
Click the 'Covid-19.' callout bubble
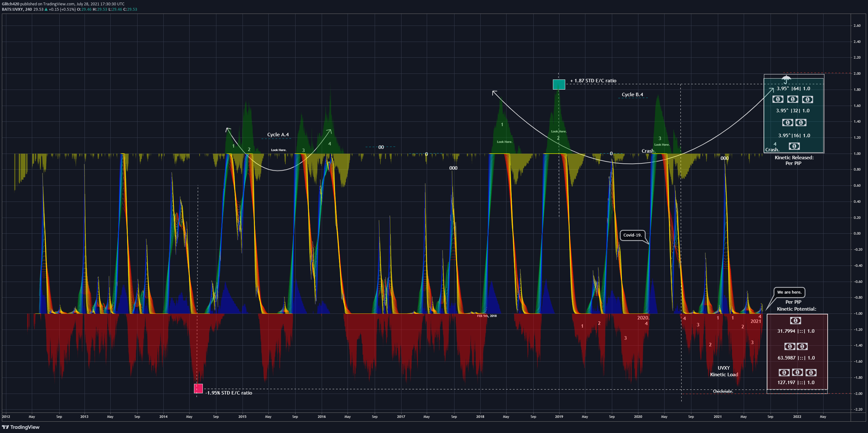[x=632, y=235]
